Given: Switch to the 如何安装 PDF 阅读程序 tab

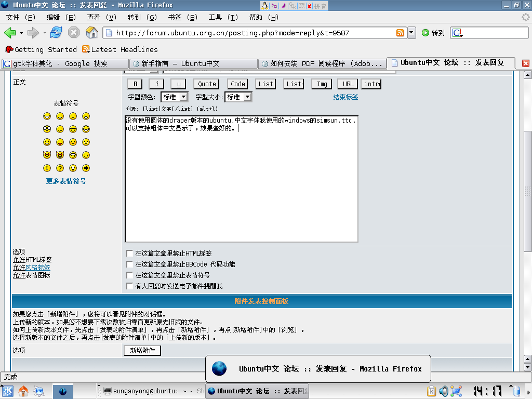Looking at the screenshot, I should pyautogui.click(x=323, y=63).
